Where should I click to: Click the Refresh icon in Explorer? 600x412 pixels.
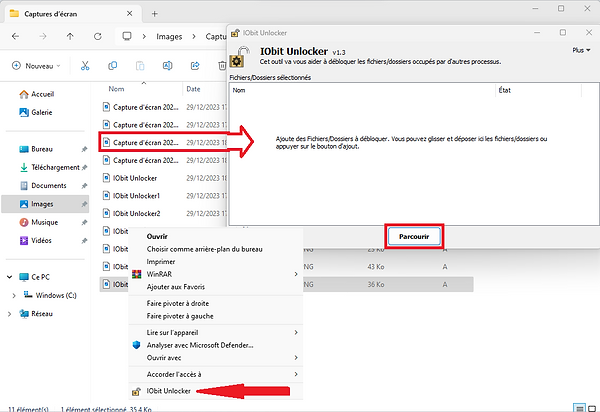pyautogui.click(x=98, y=36)
